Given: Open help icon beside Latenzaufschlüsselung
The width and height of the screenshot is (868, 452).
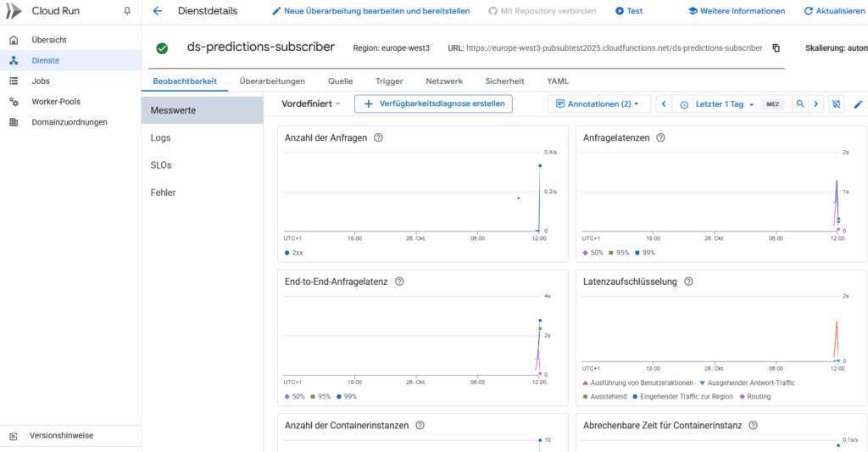Looking at the screenshot, I should pos(688,282).
